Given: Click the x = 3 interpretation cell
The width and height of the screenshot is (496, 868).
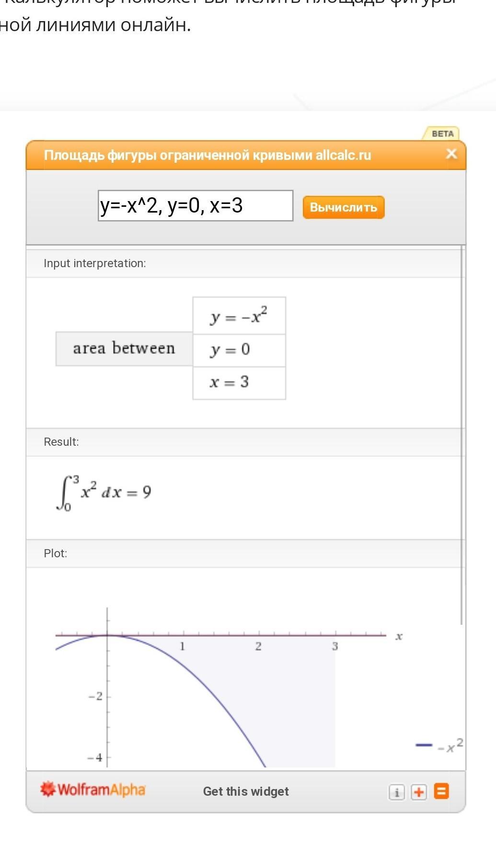Looking at the screenshot, I should 239,383.
